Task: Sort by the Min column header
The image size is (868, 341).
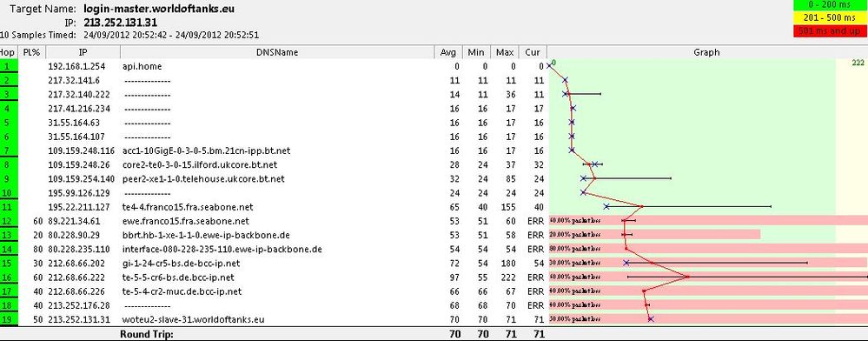Action: [476, 53]
